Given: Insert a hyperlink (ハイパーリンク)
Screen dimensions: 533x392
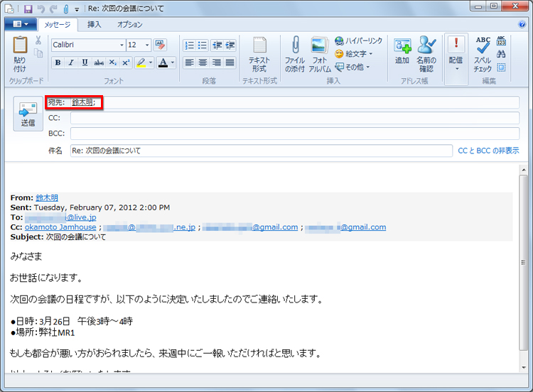Looking at the screenshot, I should click(x=358, y=40).
